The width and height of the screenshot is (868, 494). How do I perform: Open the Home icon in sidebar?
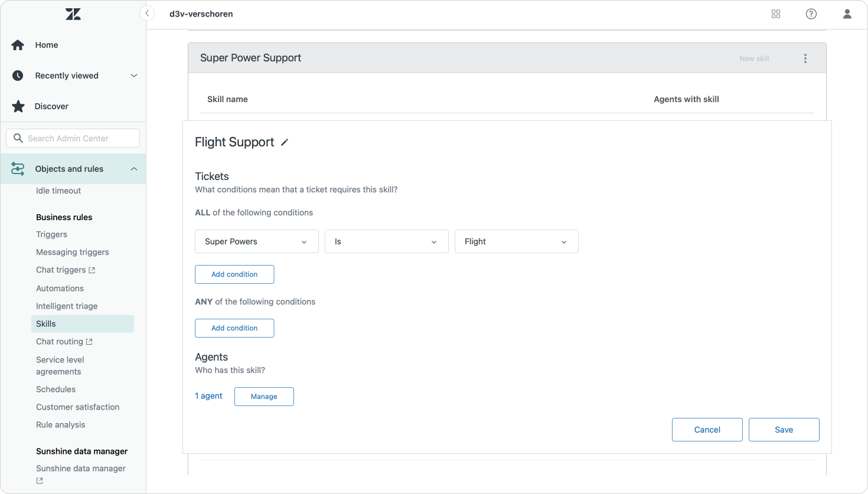[18, 45]
